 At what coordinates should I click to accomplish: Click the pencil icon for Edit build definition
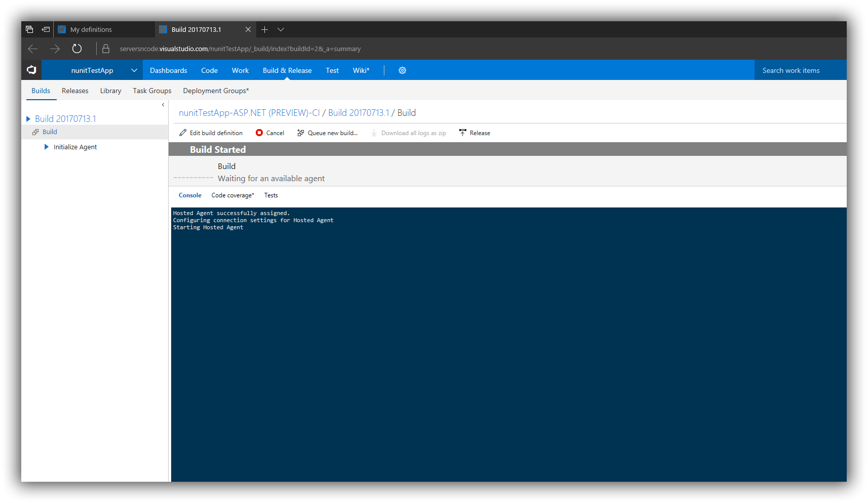click(x=183, y=133)
